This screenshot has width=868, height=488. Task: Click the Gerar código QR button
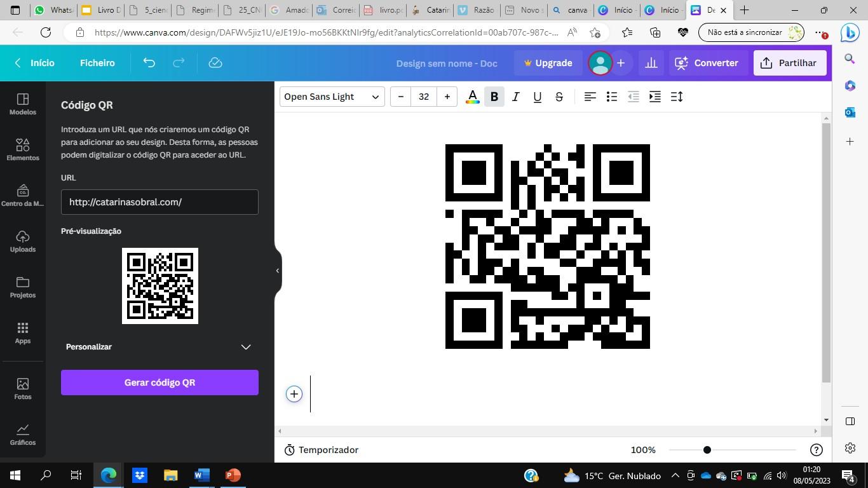tap(159, 383)
